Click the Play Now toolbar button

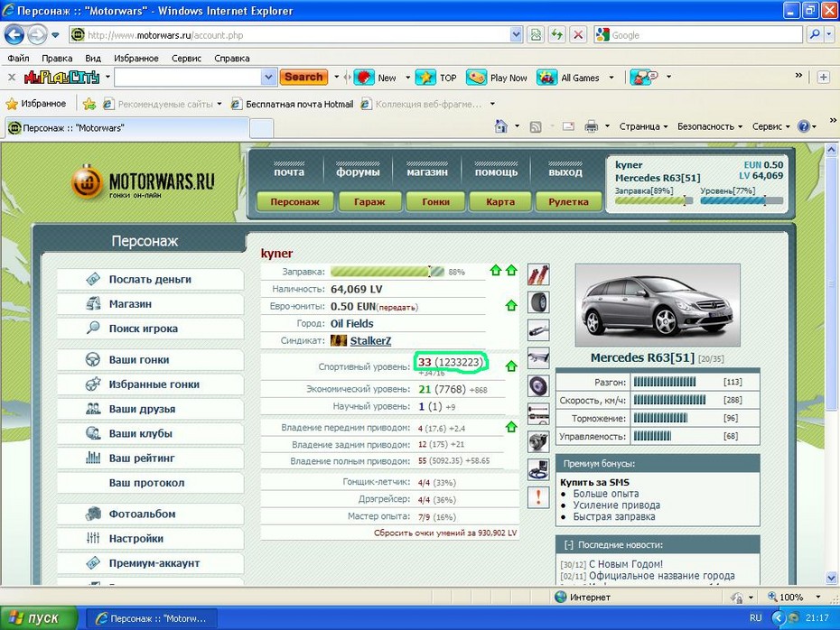(x=497, y=78)
